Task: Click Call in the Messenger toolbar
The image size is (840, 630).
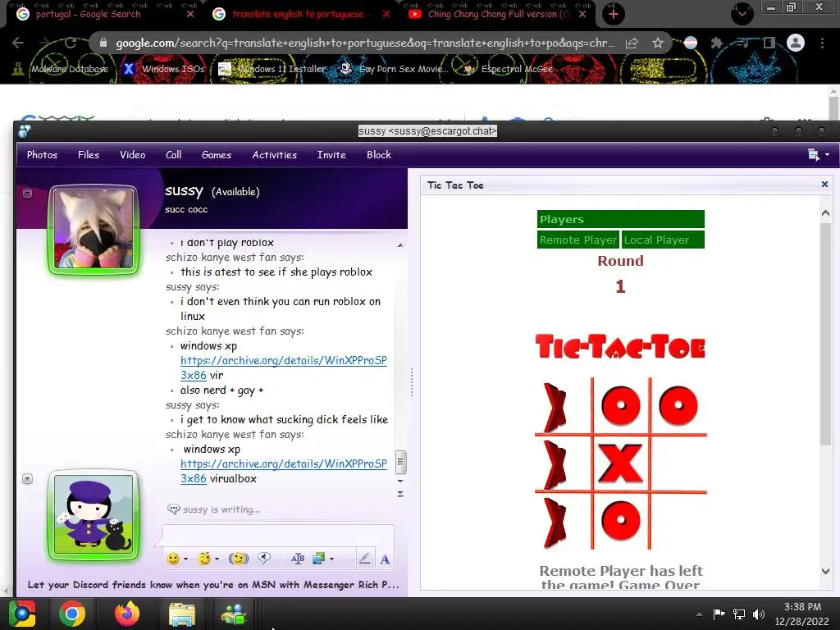Action: (174, 155)
